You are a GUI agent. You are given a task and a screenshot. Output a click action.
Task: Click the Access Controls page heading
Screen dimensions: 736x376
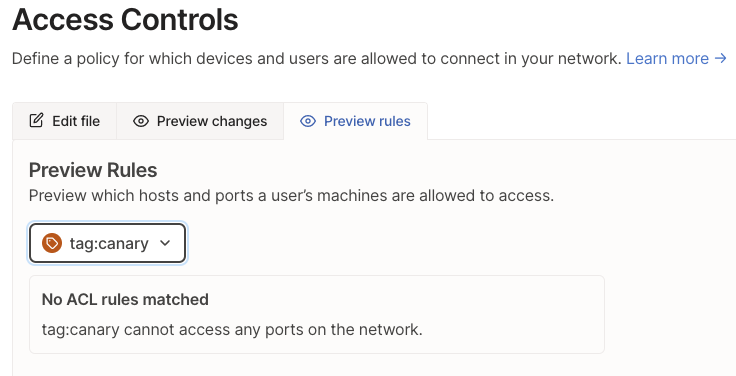click(125, 20)
